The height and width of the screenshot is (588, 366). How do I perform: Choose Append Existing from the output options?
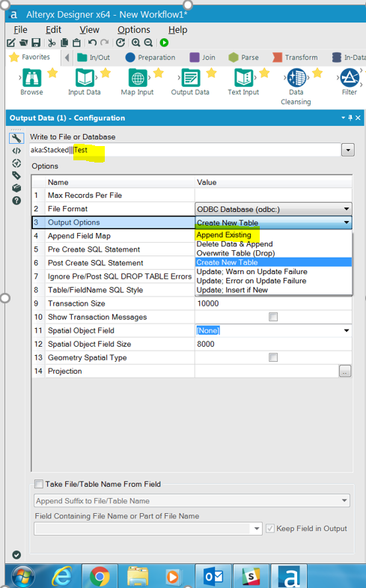click(x=224, y=234)
